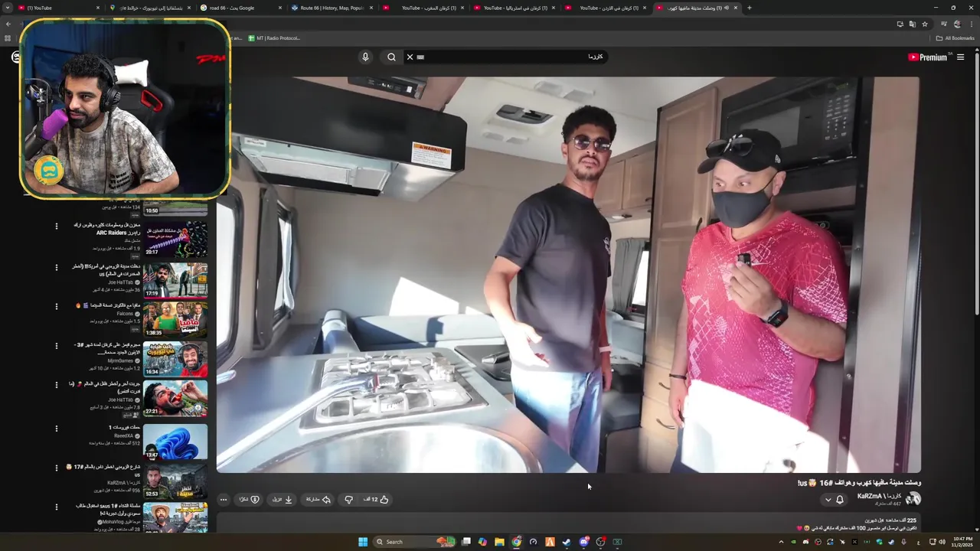Open more actions three-dot menu below video
The width and height of the screenshot is (980, 551).
pyautogui.click(x=224, y=499)
